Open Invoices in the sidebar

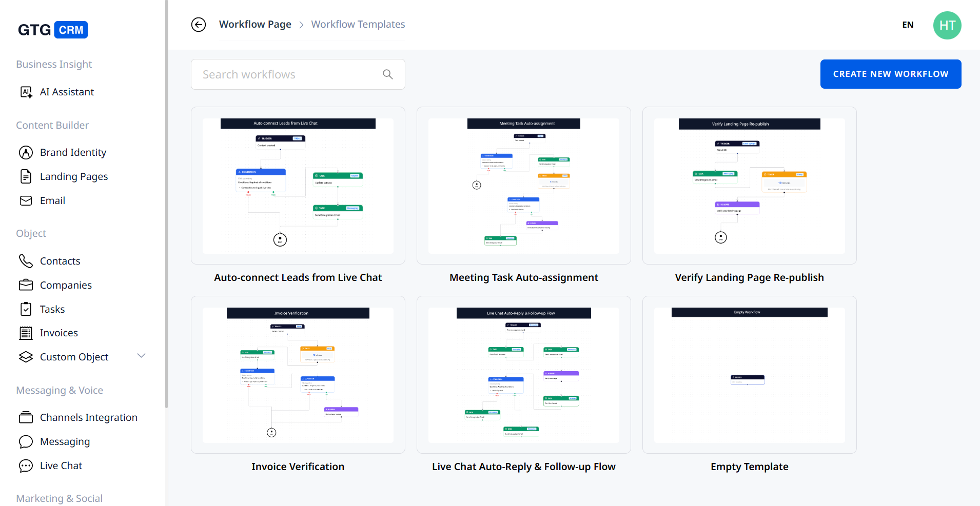[x=58, y=333]
